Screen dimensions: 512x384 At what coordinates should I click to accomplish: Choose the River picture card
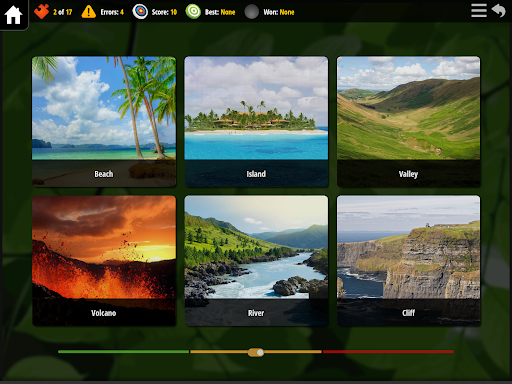(256, 261)
